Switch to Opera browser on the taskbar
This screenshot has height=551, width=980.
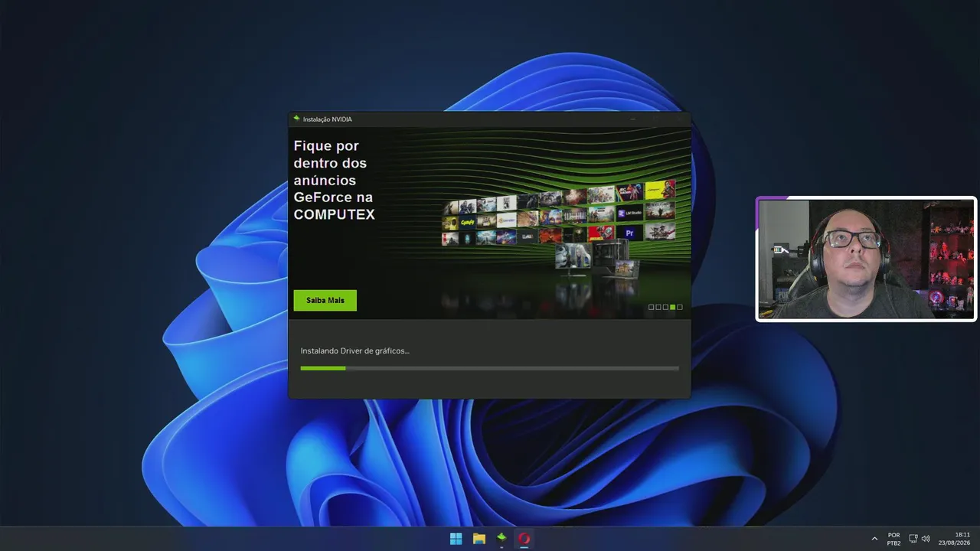click(x=524, y=539)
